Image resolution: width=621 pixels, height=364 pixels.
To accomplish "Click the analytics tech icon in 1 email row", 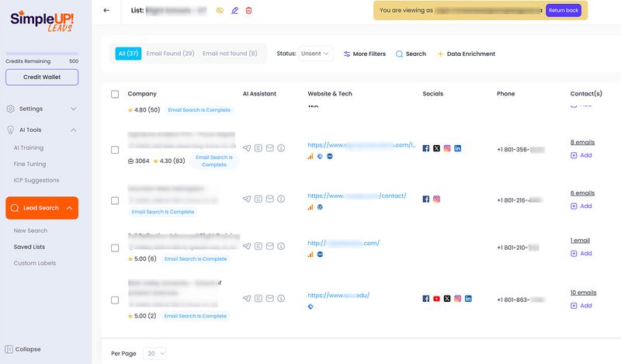I will (310, 255).
